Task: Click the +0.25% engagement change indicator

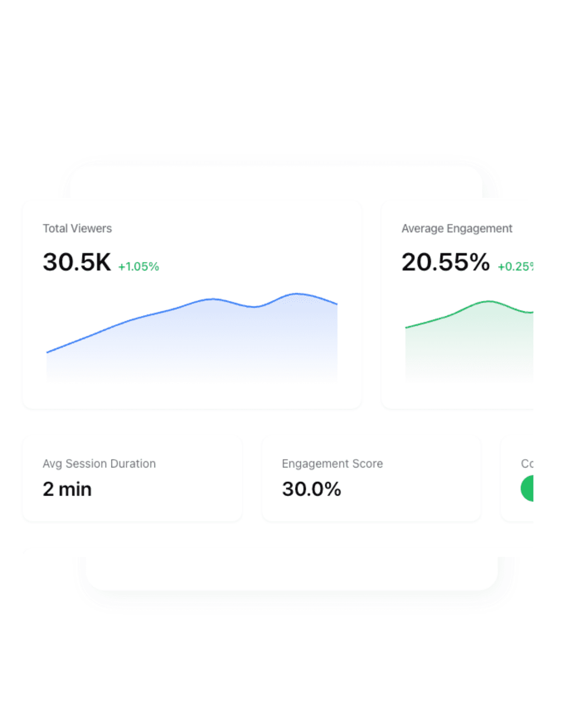Action: 515,267
